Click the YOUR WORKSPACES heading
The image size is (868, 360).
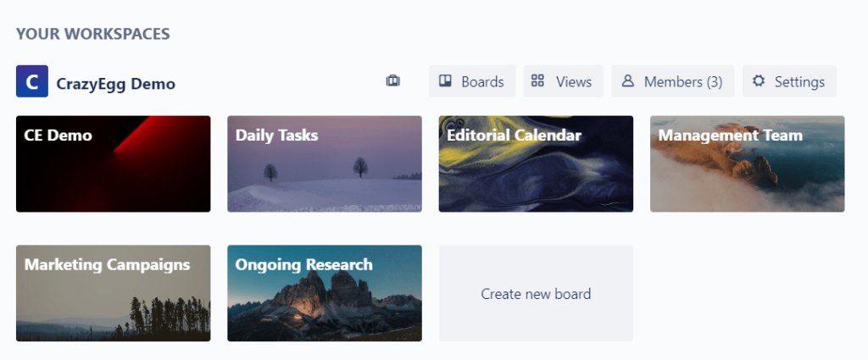93,35
